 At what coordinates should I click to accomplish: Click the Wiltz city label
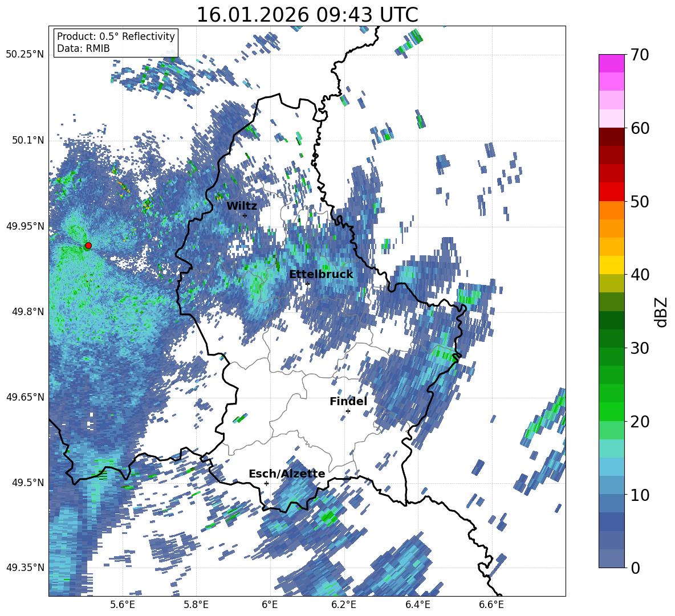(242, 206)
